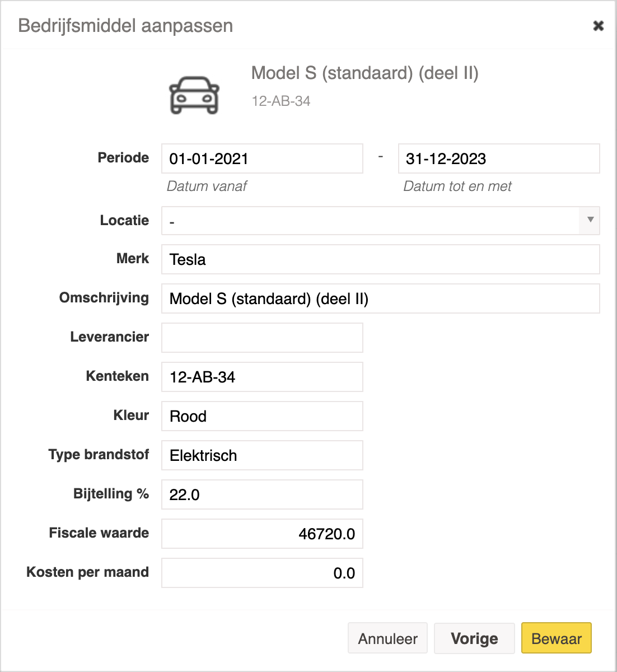
Task: Edit the Kosten per maand field
Action: click(262, 573)
